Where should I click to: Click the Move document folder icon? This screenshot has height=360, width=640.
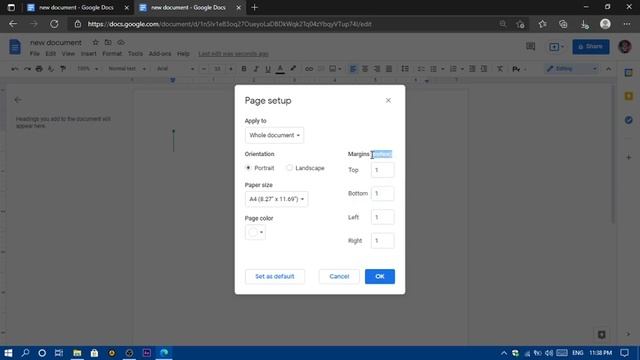click(x=108, y=42)
